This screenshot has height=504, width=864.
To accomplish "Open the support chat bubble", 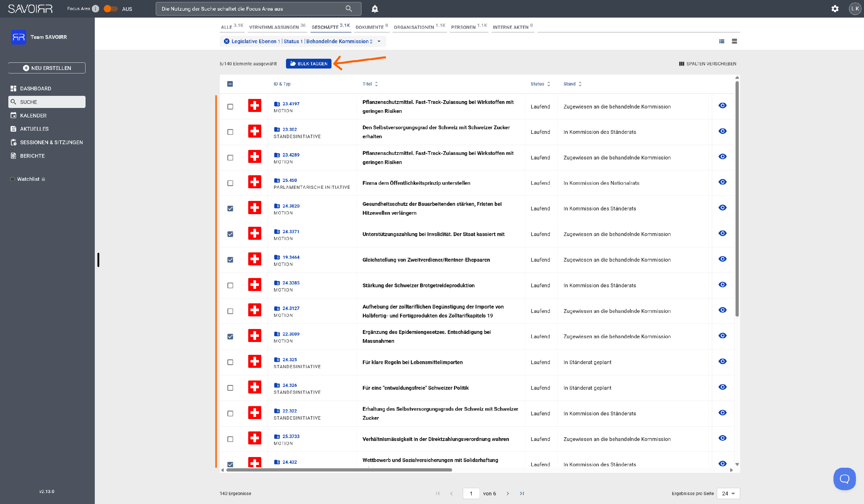I will coord(844,479).
